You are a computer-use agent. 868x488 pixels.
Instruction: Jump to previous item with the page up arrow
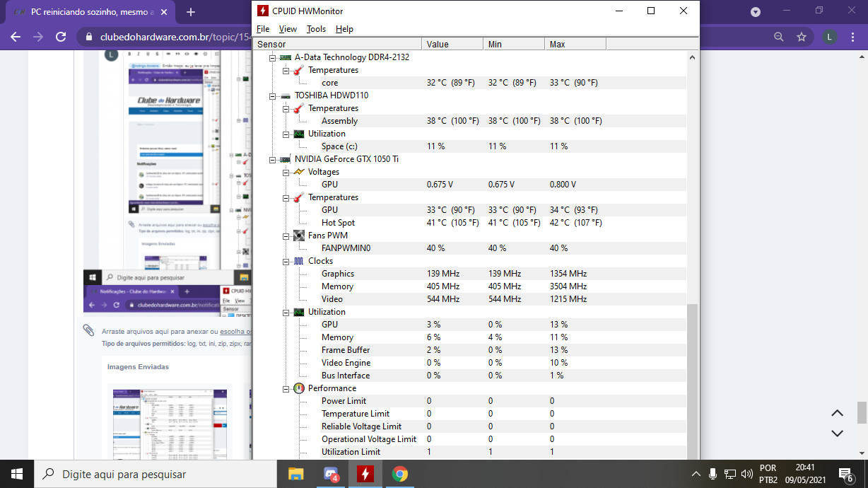(837, 413)
